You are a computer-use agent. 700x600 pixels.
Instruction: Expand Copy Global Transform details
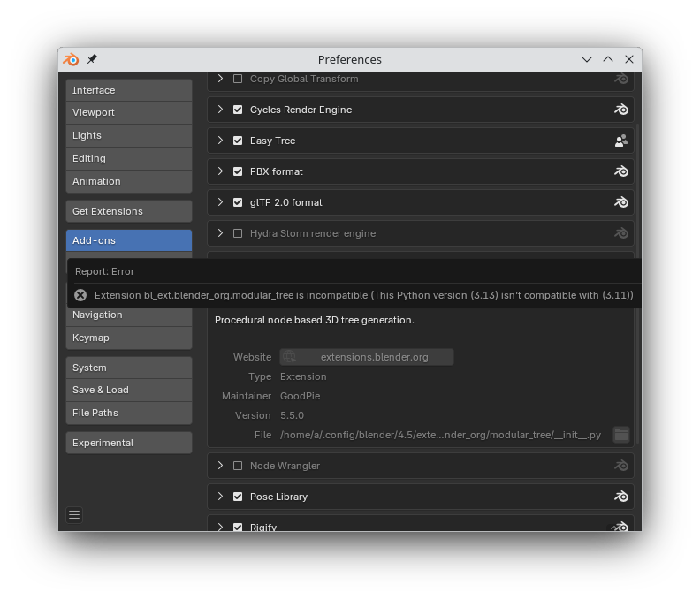pyautogui.click(x=220, y=78)
